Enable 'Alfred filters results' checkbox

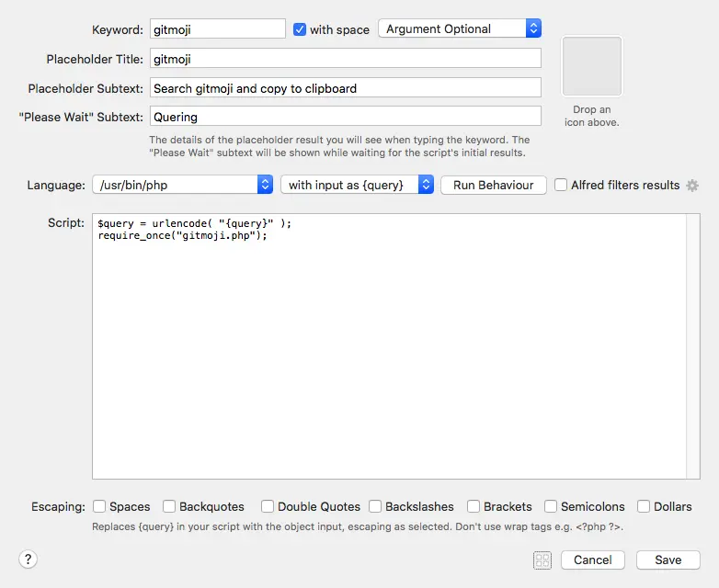pyautogui.click(x=561, y=186)
